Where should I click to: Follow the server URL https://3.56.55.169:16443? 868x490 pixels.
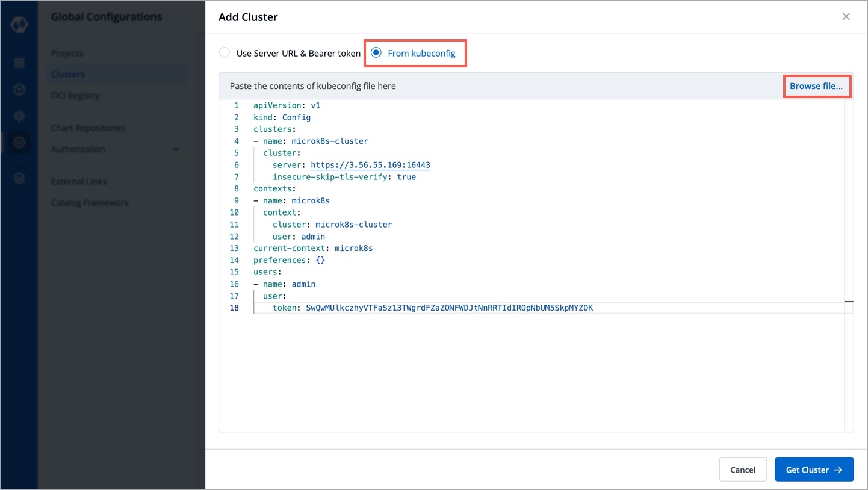click(x=370, y=165)
